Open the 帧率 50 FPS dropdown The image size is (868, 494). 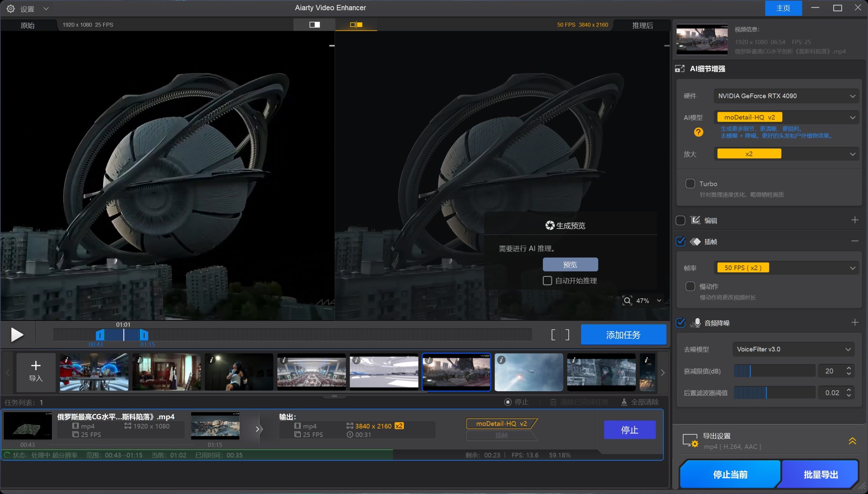tap(787, 268)
